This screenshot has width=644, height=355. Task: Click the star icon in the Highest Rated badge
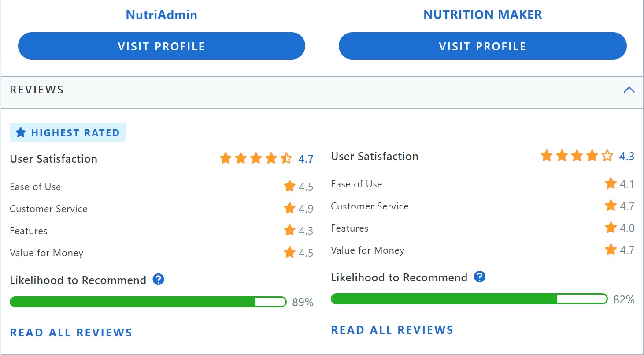click(21, 132)
